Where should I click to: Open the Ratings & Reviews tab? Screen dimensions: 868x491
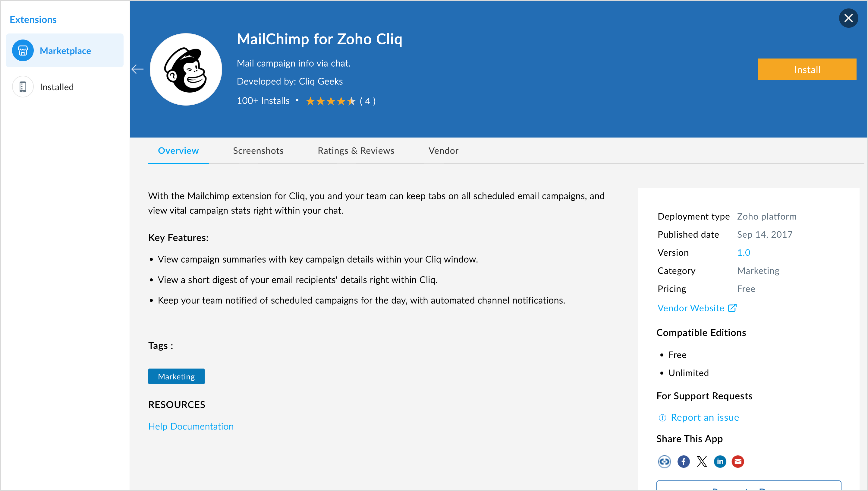(x=356, y=151)
